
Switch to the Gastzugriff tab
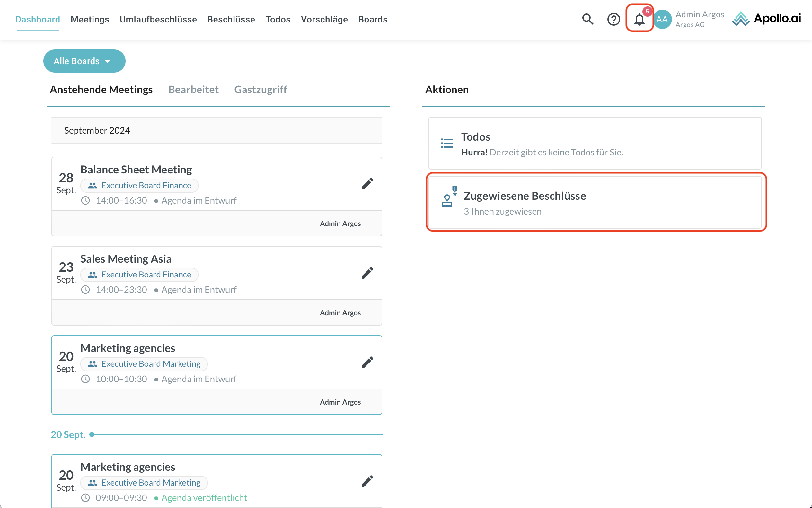260,90
